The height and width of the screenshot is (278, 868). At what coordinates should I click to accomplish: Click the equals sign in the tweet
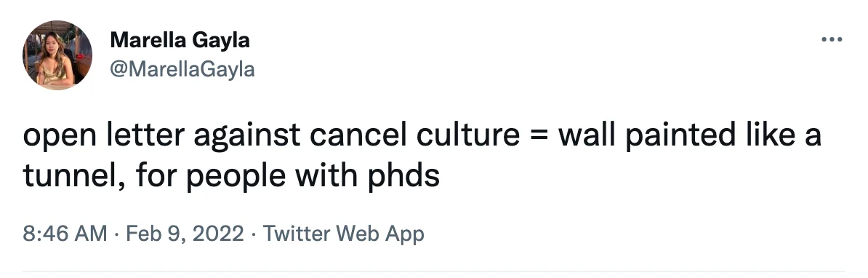(x=539, y=136)
